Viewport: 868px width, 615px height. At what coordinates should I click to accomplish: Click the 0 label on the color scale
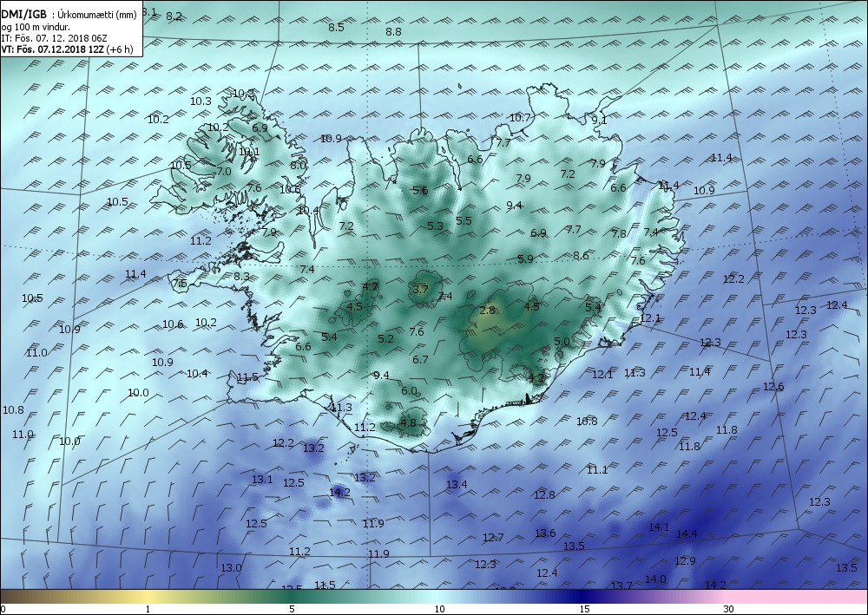[3, 609]
